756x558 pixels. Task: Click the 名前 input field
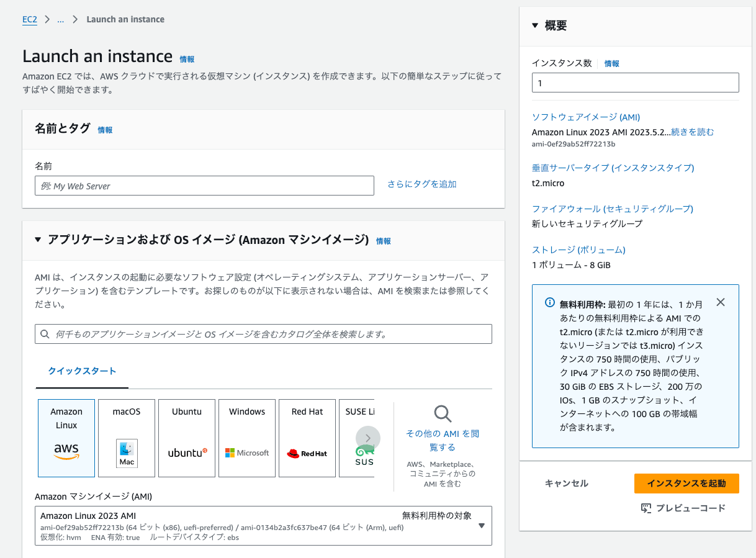pyautogui.click(x=204, y=186)
